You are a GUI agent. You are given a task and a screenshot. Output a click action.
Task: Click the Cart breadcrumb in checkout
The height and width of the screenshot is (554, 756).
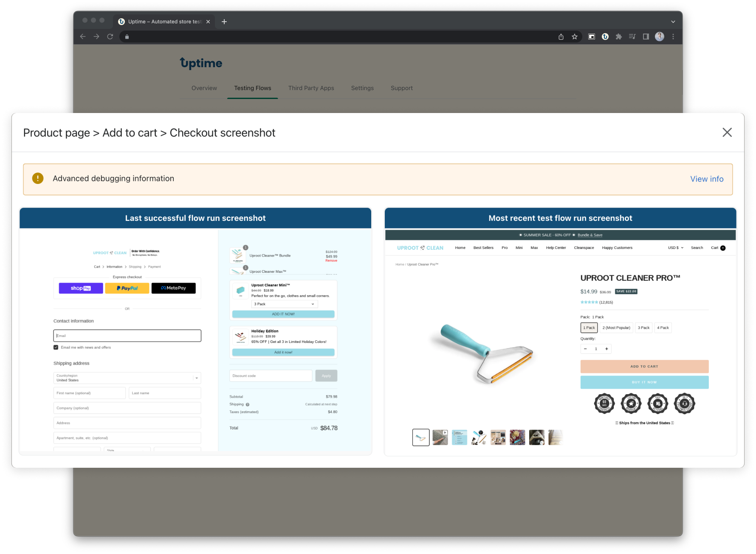97,267
